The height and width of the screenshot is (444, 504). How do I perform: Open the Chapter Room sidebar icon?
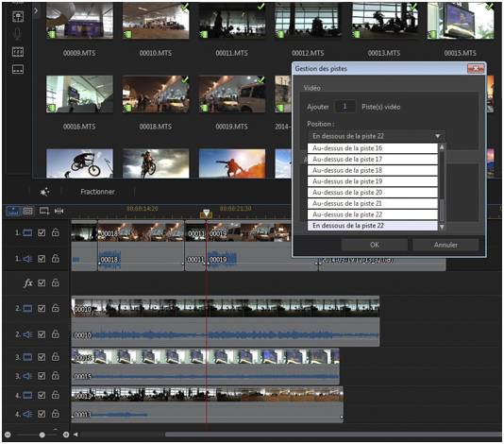click(x=18, y=52)
